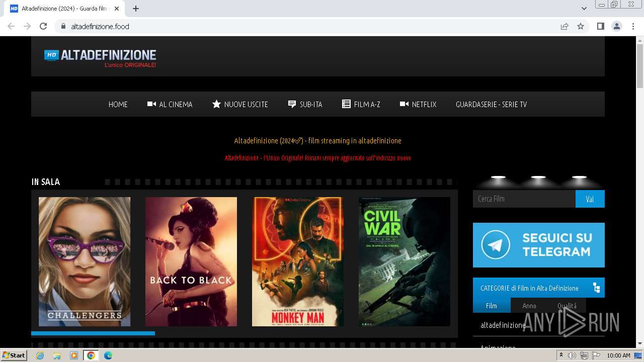644x362 pixels.
Task: Click the Back to Black poster
Action: pos(191,261)
